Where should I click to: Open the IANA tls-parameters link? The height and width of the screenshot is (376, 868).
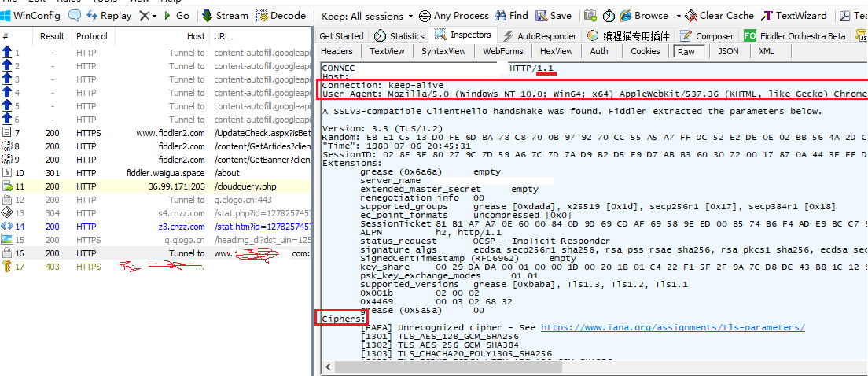click(672, 327)
